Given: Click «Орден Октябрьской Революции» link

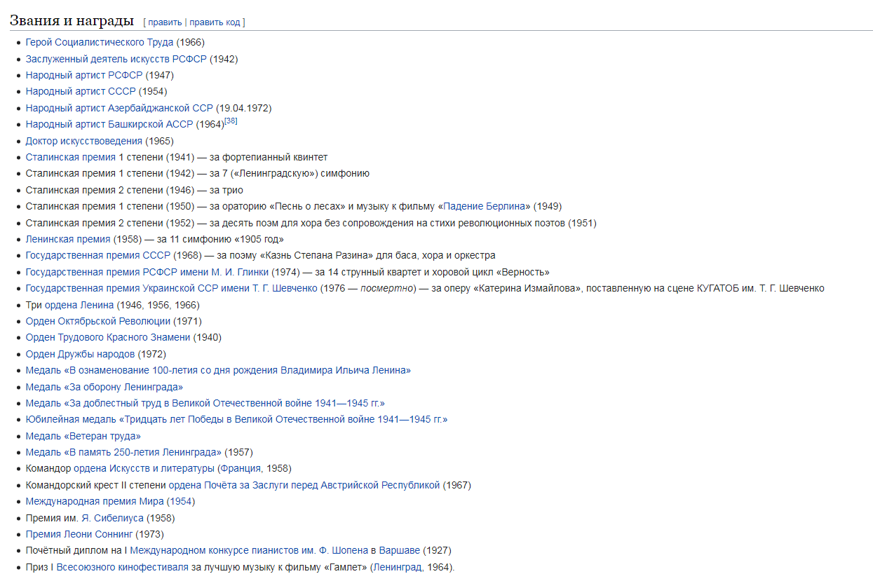Looking at the screenshot, I should tap(97, 321).
